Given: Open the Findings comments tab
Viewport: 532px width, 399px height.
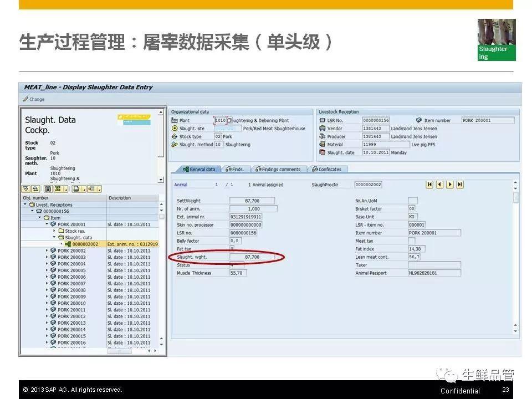Looking at the screenshot, I should click(280, 169).
